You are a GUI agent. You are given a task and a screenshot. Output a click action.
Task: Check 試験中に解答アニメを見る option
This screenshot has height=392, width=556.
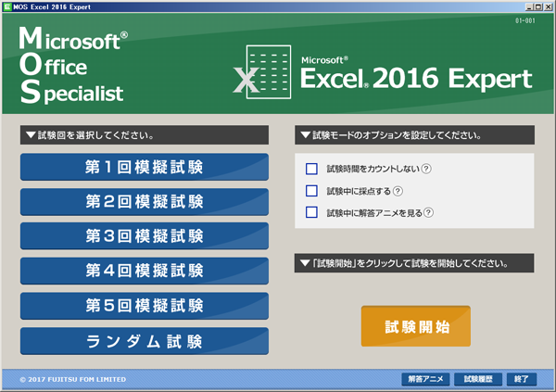tap(311, 212)
